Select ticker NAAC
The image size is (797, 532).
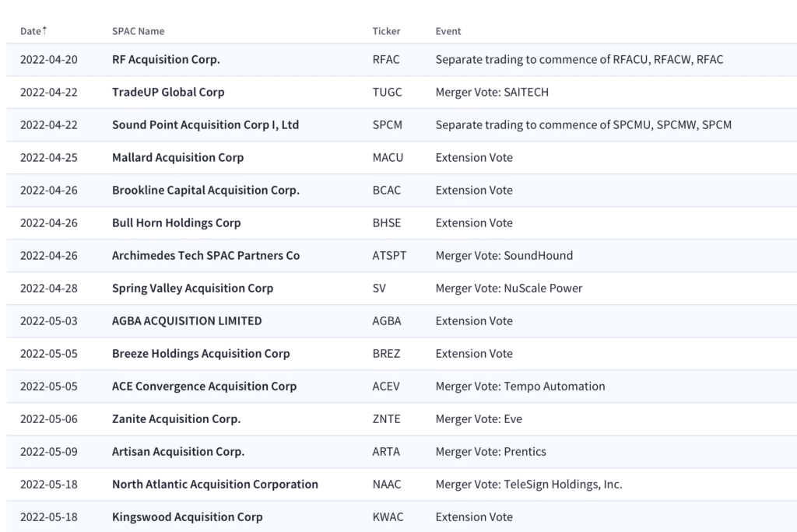coord(387,485)
